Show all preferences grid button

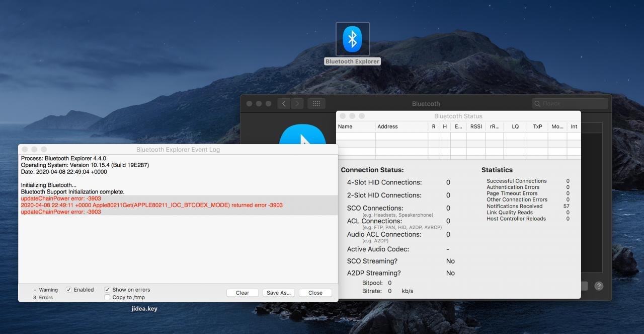(316, 103)
